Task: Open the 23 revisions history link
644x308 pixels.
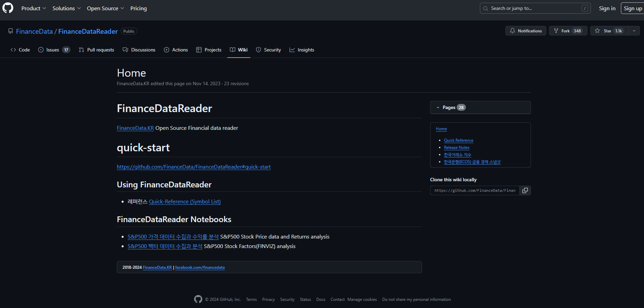Action: [x=236, y=83]
